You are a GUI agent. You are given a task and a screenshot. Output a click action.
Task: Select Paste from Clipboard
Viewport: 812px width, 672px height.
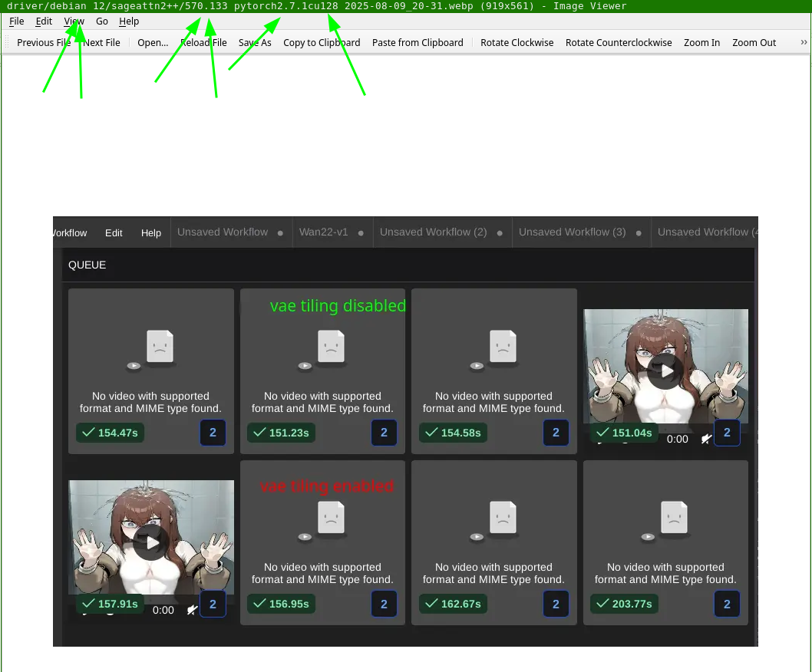[418, 42]
